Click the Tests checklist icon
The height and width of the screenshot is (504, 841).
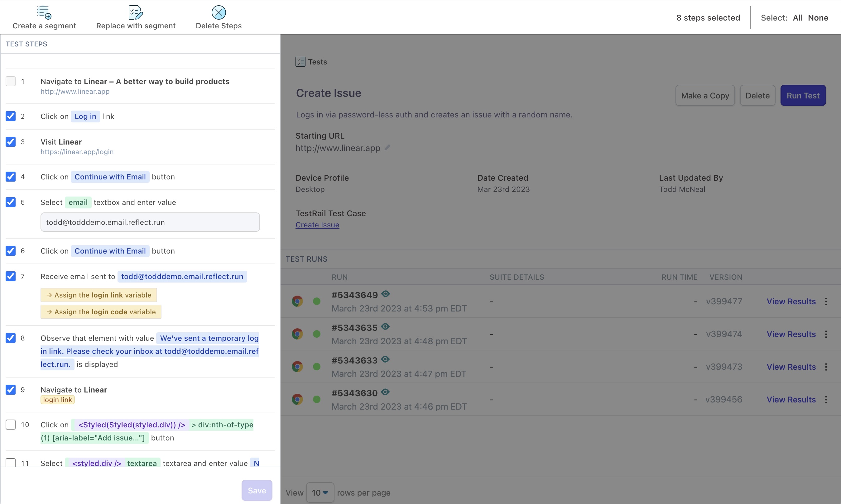point(300,61)
